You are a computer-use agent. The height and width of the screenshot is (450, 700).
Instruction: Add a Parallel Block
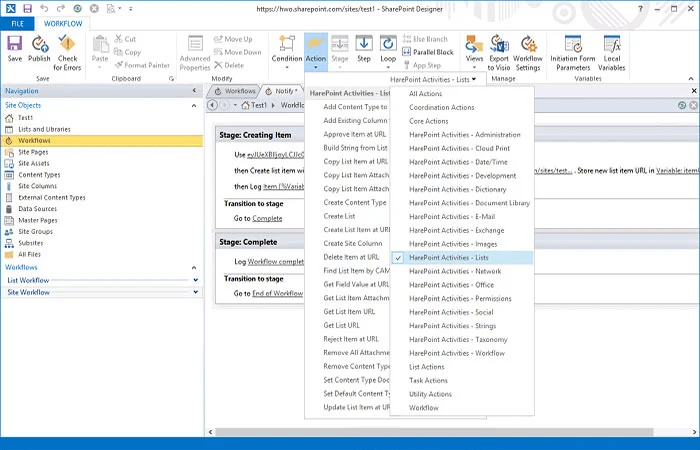428,52
